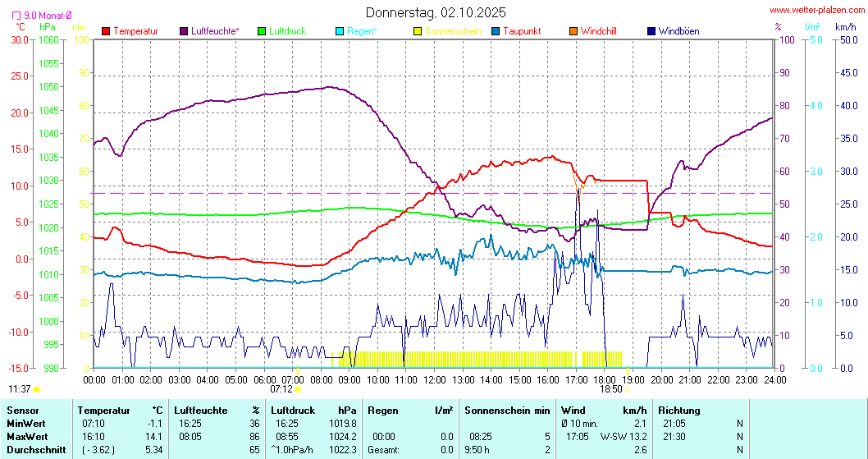Click the green Luftdruck legend square
The image size is (868, 459).
(262, 31)
